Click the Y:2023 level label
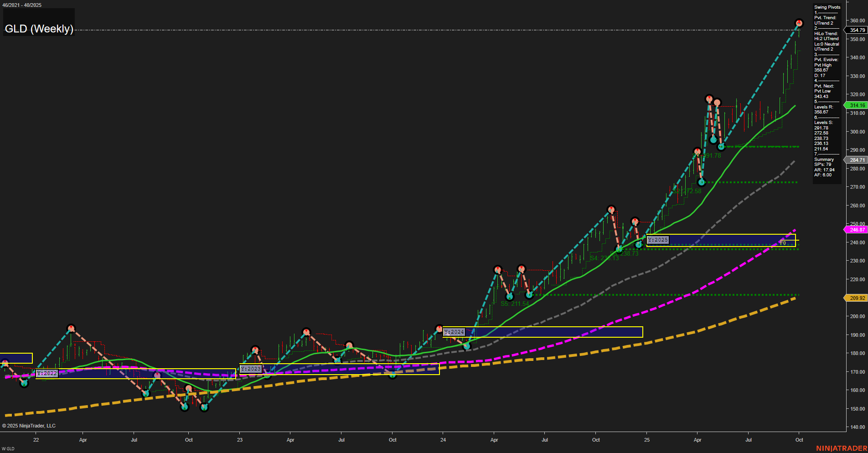868x453 pixels. click(250, 370)
